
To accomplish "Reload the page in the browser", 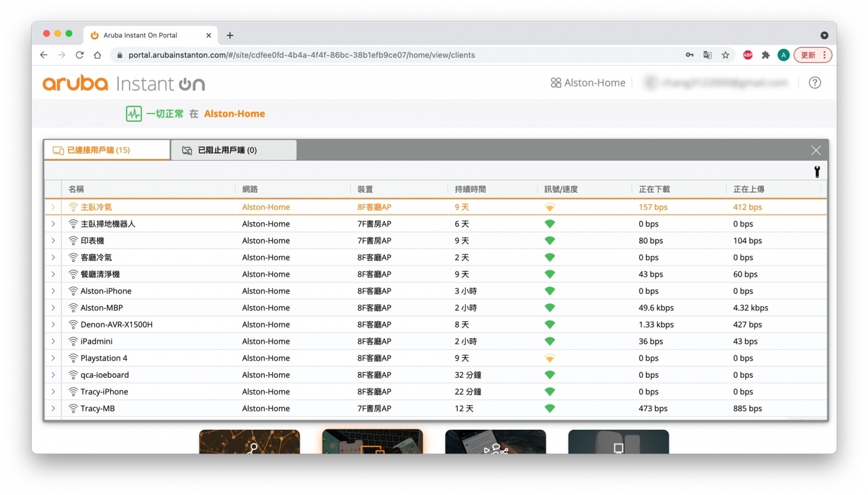I will pyautogui.click(x=79, y=55).
